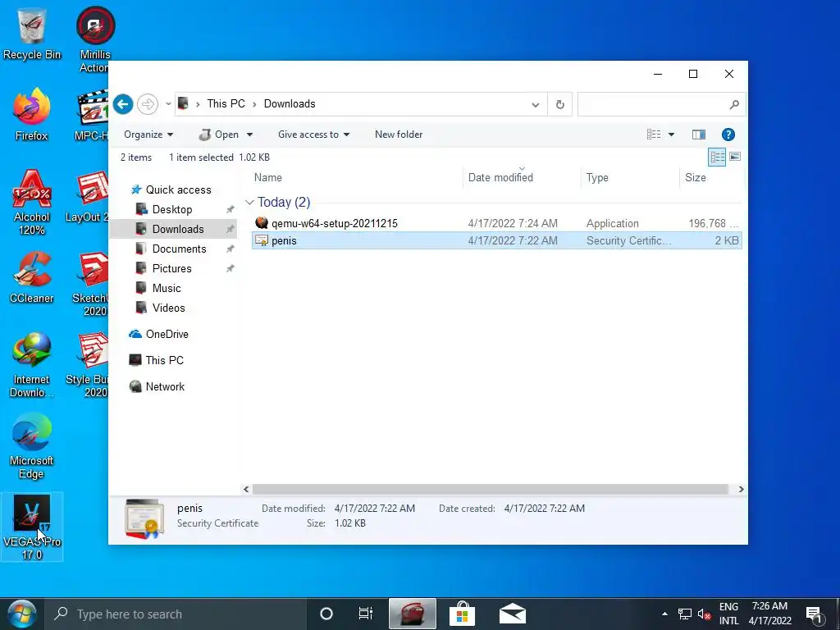Open Mirillis Action desktop icon

(x=95, y=40)
